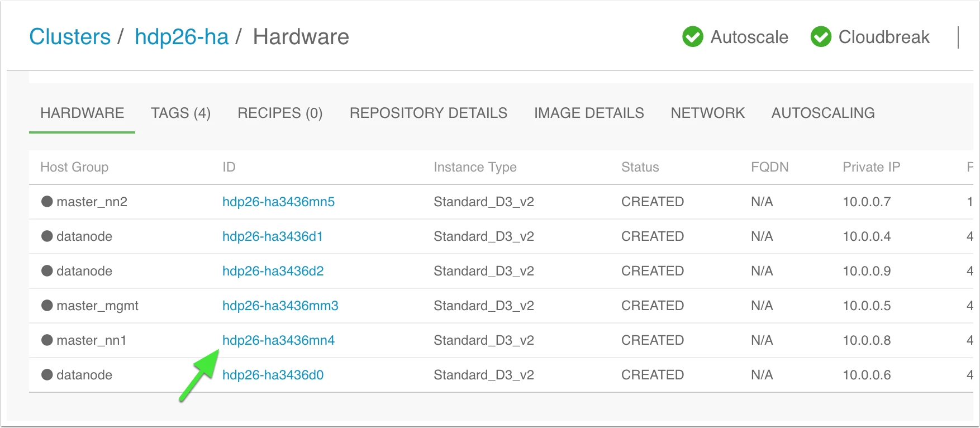
Task: Click the status dot beside master_nn2
Action: tap(47, 201)
